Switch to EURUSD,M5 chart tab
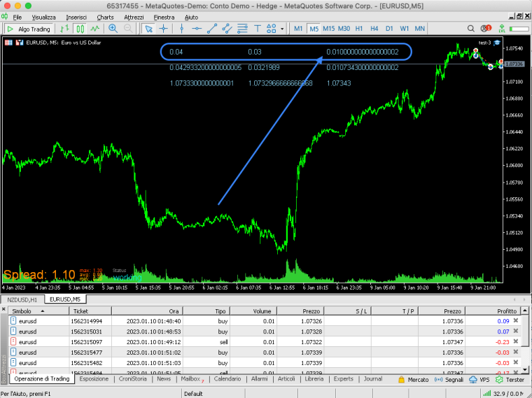The height and width of the screenshot is (398, 532). tap(65, 299)
